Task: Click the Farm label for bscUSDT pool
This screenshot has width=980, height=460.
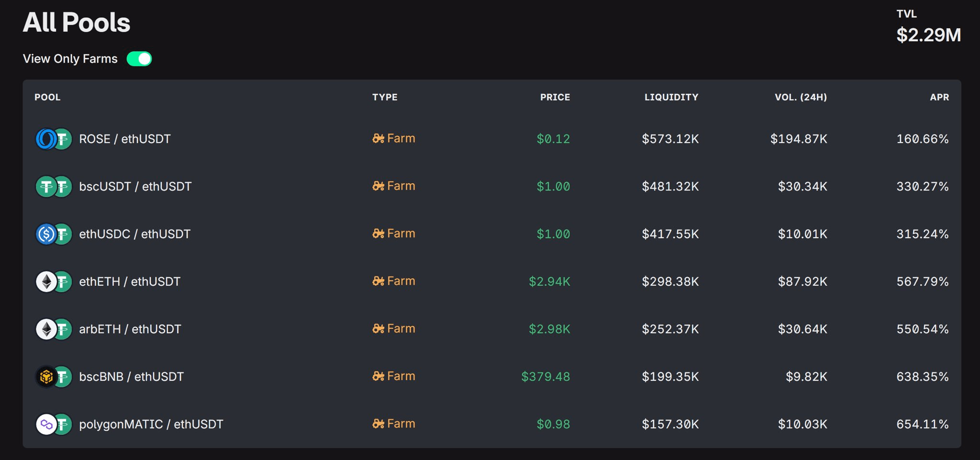Action: 401,186
